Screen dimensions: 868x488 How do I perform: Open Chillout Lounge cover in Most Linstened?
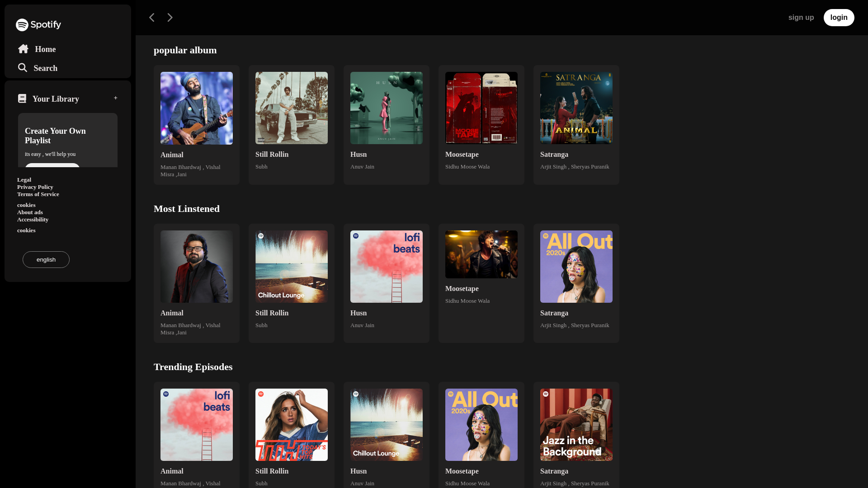292,267
